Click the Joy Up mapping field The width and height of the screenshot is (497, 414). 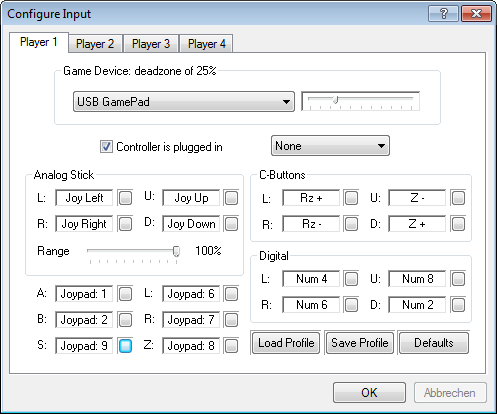point(191,198)
